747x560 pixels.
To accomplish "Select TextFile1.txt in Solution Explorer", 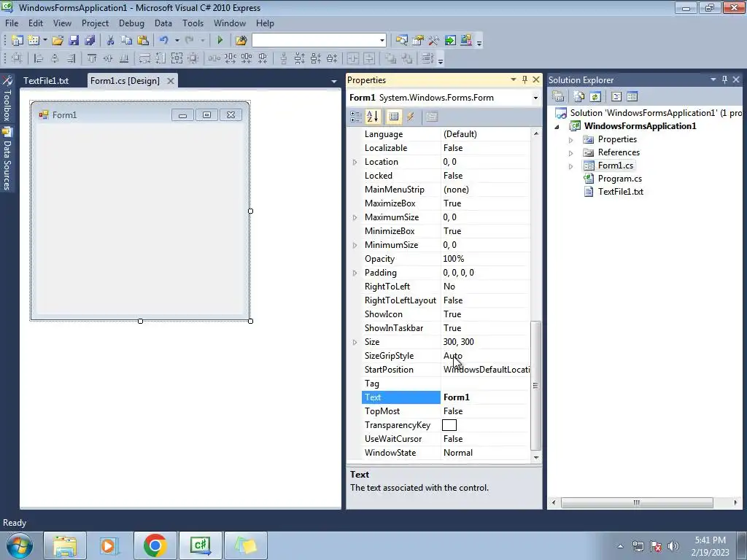I will pyautogui.click(x=620, y=192).
